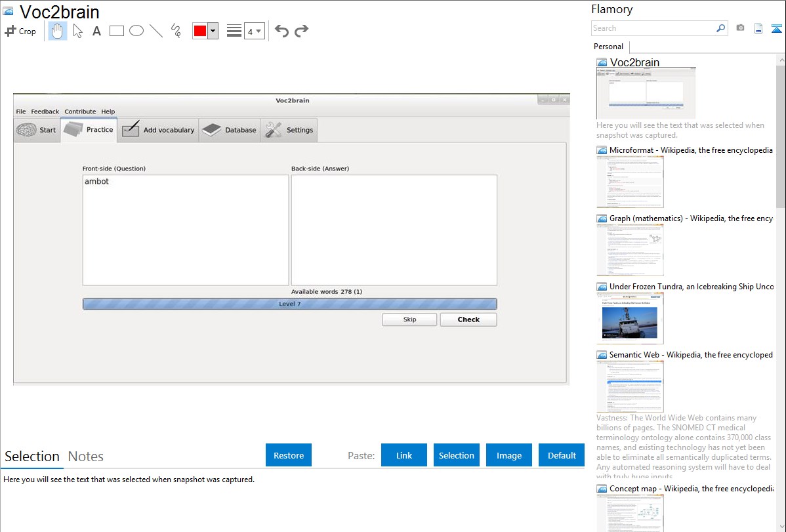The height and width of the screenshot is (532, 786).
Task: Click the Under Frozen Tundra snapshot title
Action: pyautogui.click(x=692, y=287)
